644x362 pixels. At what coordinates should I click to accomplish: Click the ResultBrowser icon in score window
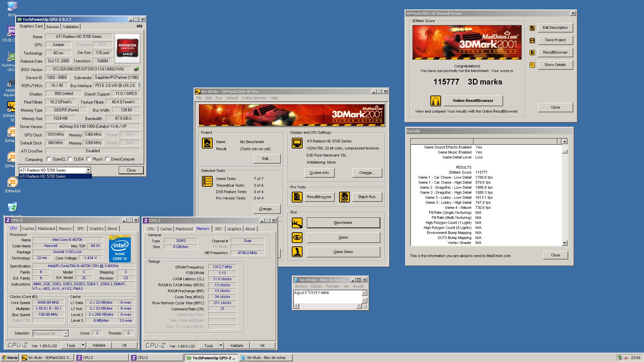(x=532, y=53)
